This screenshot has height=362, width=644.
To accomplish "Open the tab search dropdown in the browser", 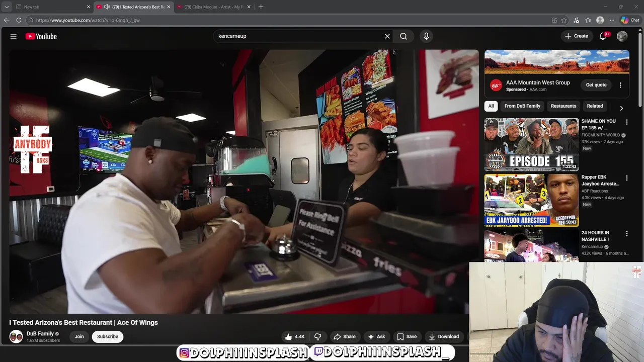I will (x=7, y=7).
